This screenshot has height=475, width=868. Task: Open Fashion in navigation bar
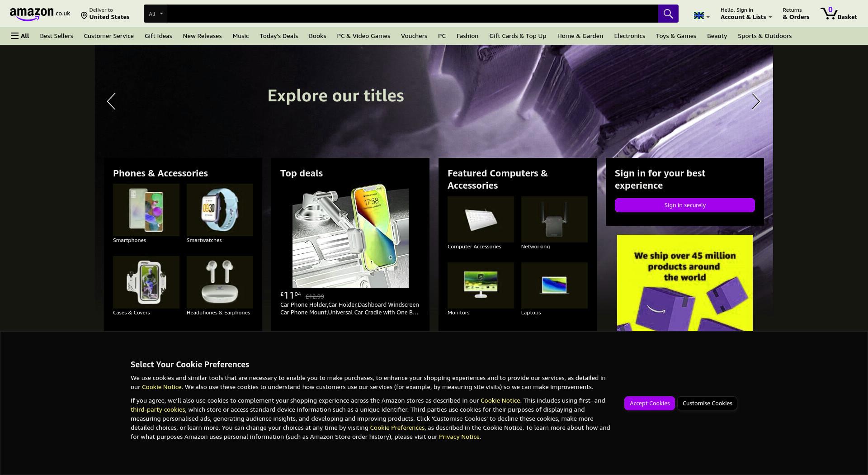(467, 36)
